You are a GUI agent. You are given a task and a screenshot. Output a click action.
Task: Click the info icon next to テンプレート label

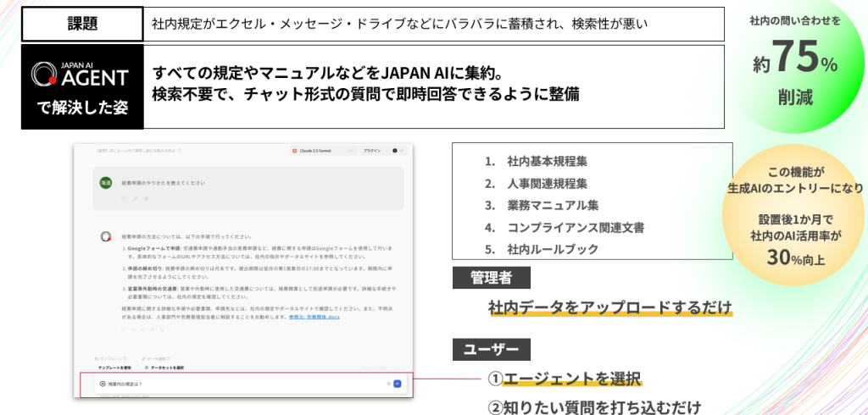point(125,358)
